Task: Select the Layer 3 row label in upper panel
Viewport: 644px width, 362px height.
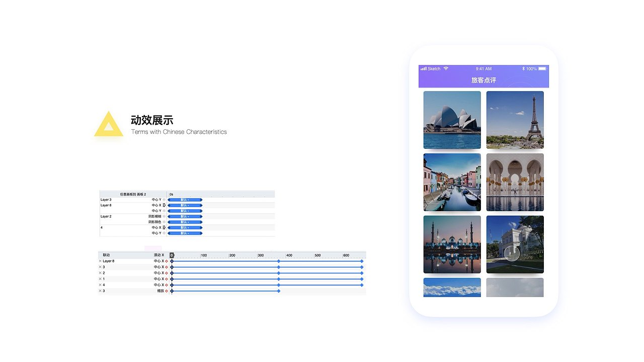Action: click(106, 200)
